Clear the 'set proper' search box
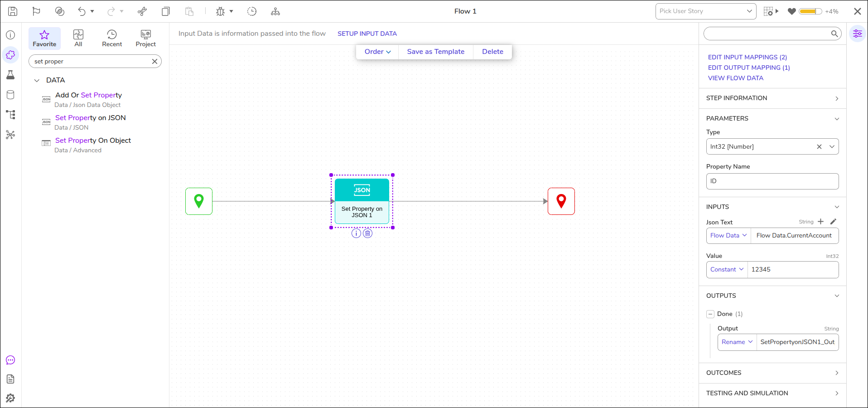Screen dimensions: 868x408 (x=154, y=61)
